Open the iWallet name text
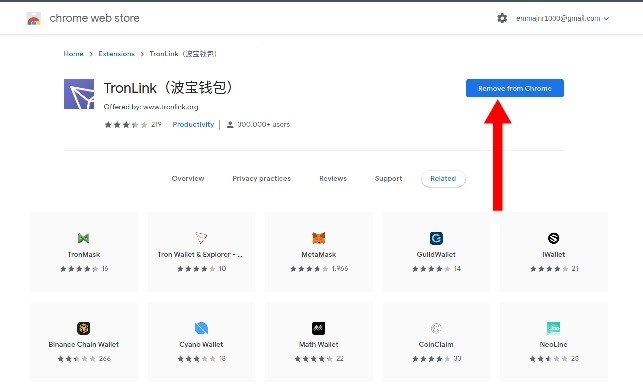643x387 pixels. point(554,255)
